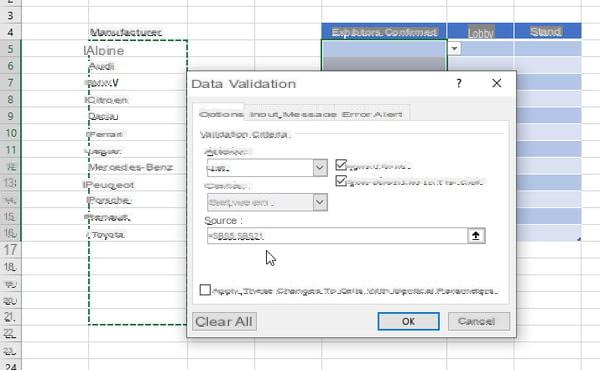Select the Stand header cell
The image size is (600, 370).
[548, 31]
